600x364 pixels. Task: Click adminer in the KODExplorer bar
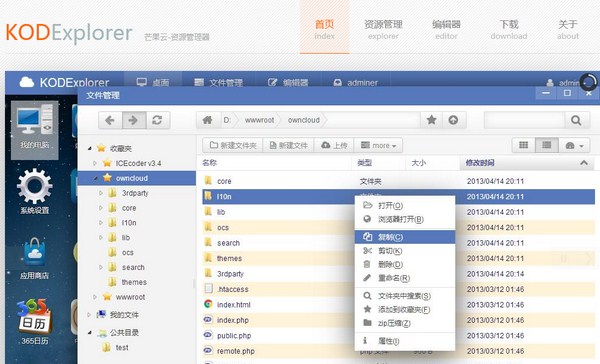(355, 82)
